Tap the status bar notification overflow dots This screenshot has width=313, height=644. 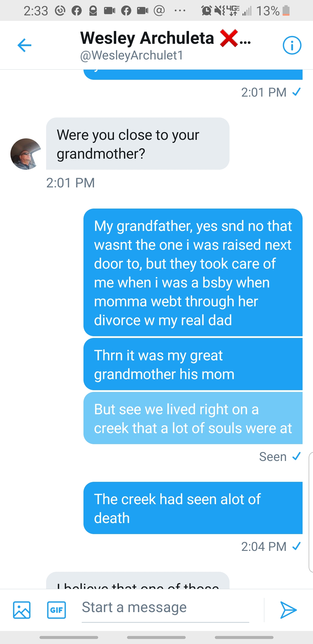point(180,11)
